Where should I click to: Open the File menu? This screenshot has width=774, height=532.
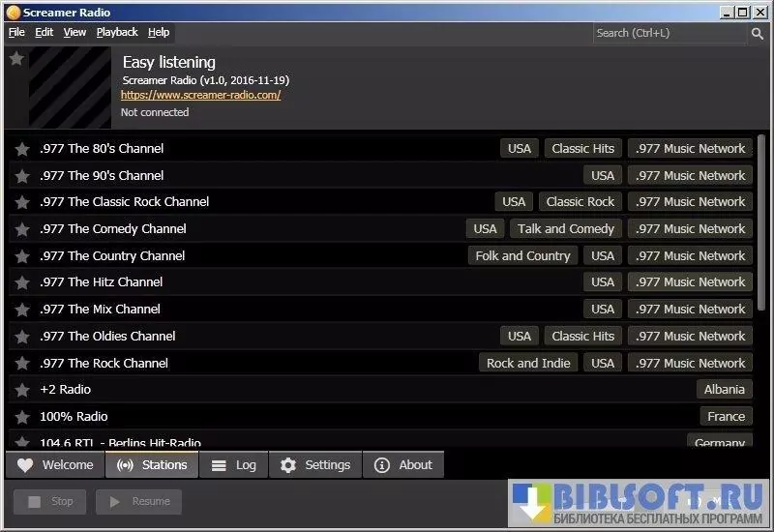[16, 32]
